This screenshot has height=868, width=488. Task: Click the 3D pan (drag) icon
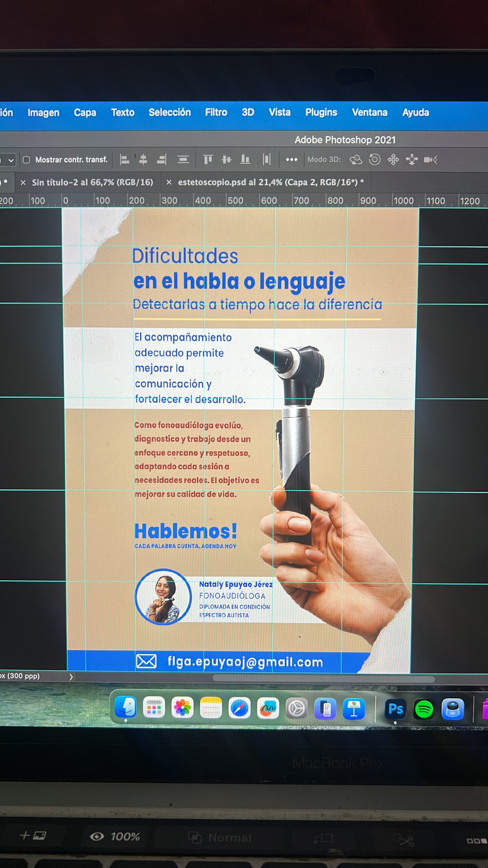coord(393,159)
